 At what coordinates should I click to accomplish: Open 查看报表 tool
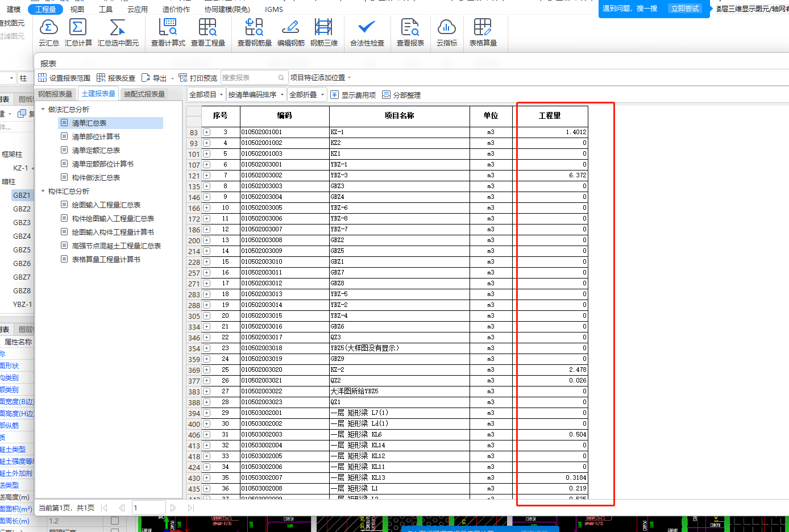coord(410,32)
